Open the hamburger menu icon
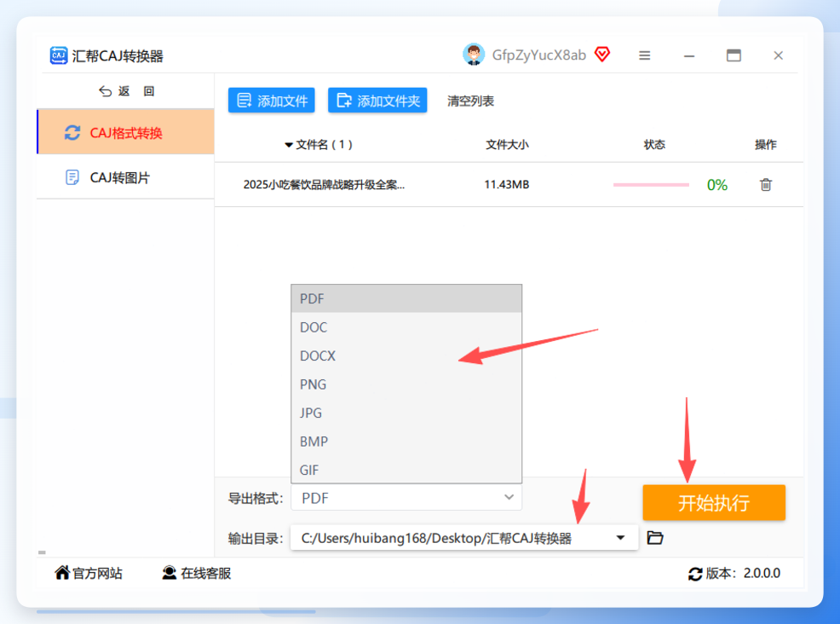This screenshot has width=840, height=624. point(644,55)
